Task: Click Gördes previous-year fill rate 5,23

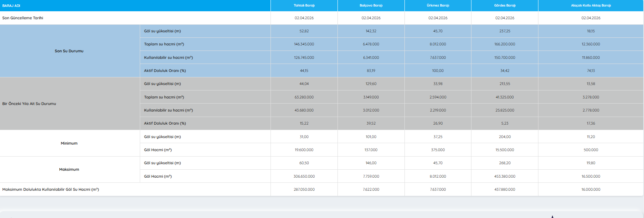Action: tap(505, 123)
